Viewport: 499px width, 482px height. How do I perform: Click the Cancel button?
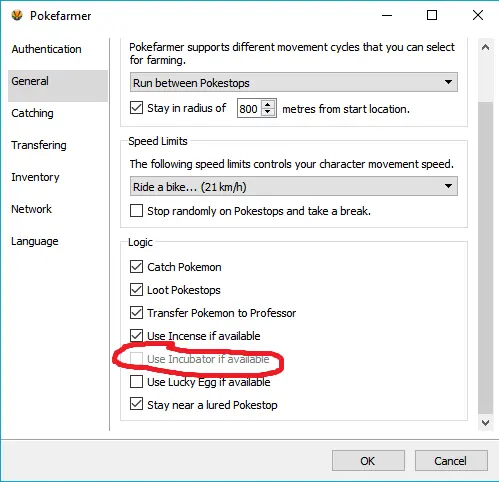click(451, 461)
